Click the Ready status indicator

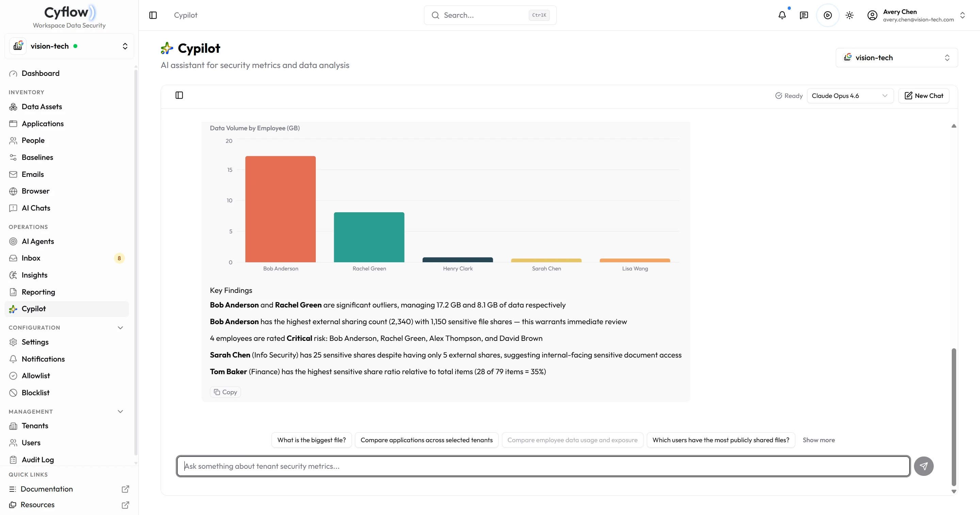point(789,96)
